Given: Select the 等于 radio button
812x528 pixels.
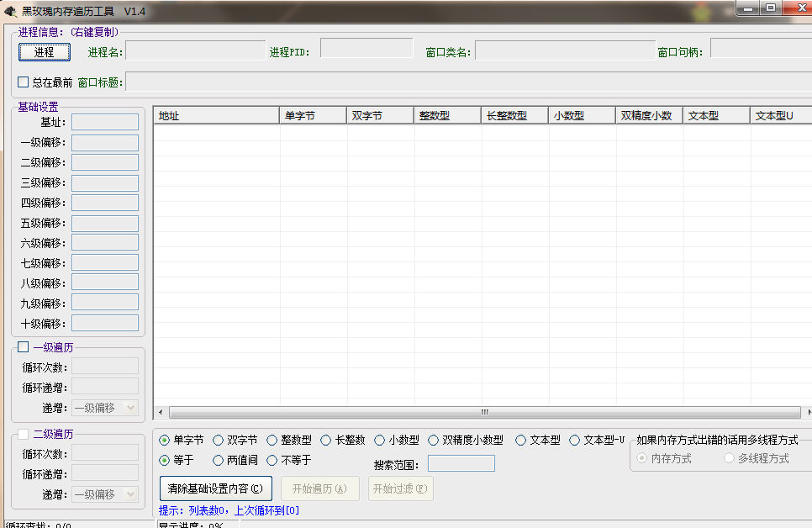Looking at the screenshot, I should 164,460.
